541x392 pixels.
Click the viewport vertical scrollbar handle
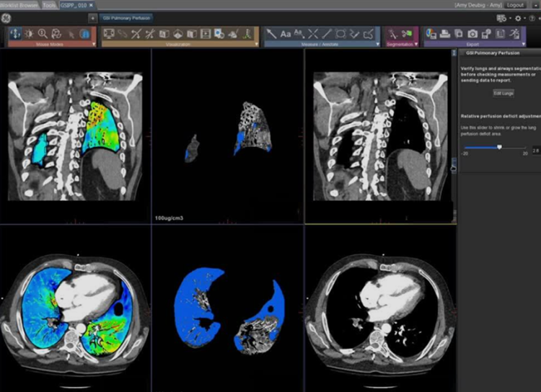[454, 164]
